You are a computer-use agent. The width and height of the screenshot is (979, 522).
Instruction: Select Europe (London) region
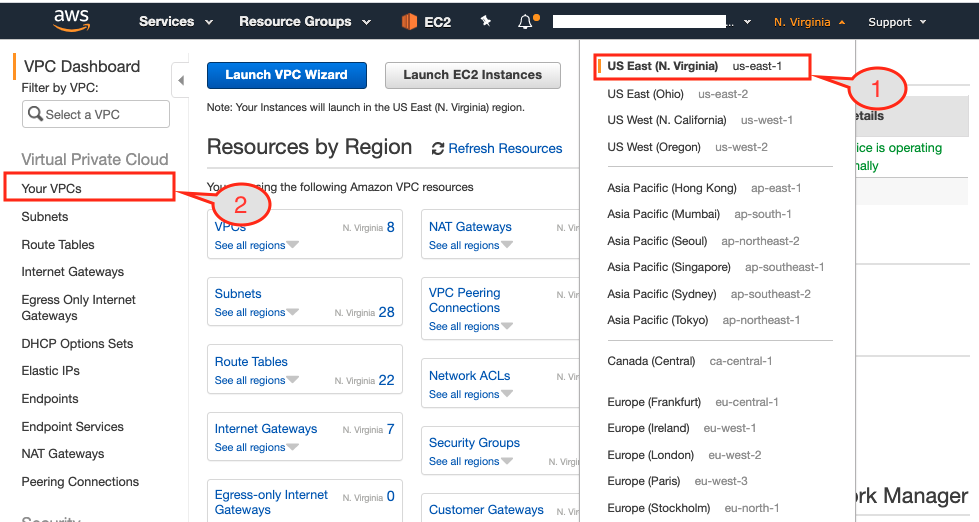click(684, 455)
